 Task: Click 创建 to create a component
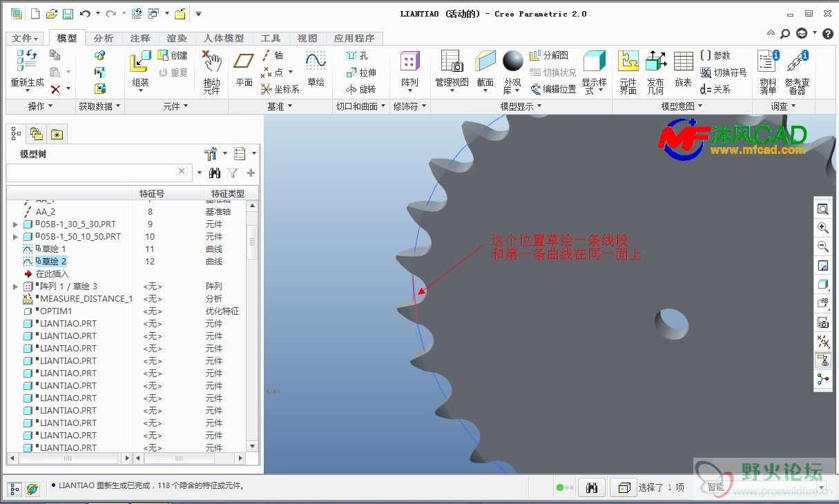pos(173,55)
